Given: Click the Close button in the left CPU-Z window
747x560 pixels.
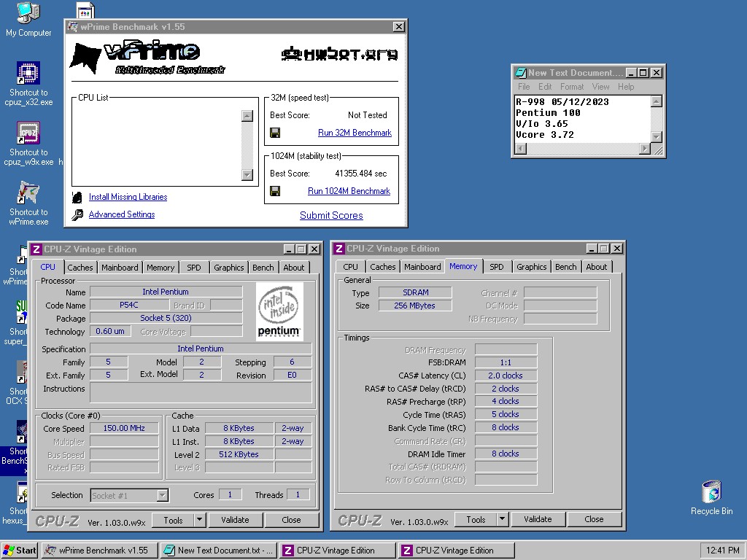Looking at the screenshot, I should (x=291, y=520).
